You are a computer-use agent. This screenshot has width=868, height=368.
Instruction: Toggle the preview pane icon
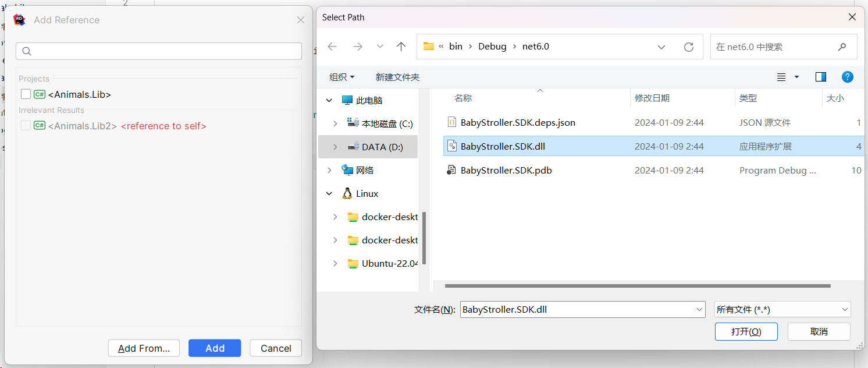tap(821, 77)
